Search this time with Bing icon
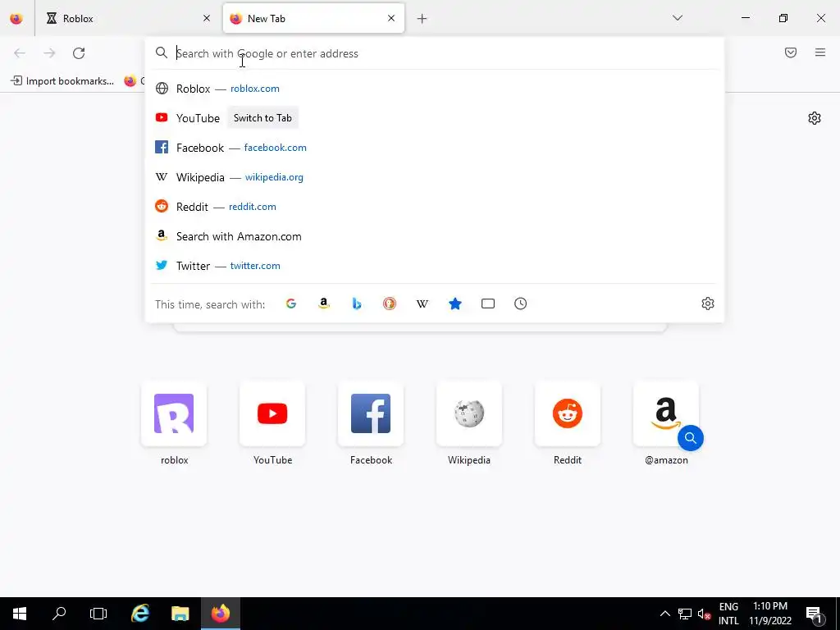The width and height of the screenshot is (840, 630). click(x=357, y=304)
